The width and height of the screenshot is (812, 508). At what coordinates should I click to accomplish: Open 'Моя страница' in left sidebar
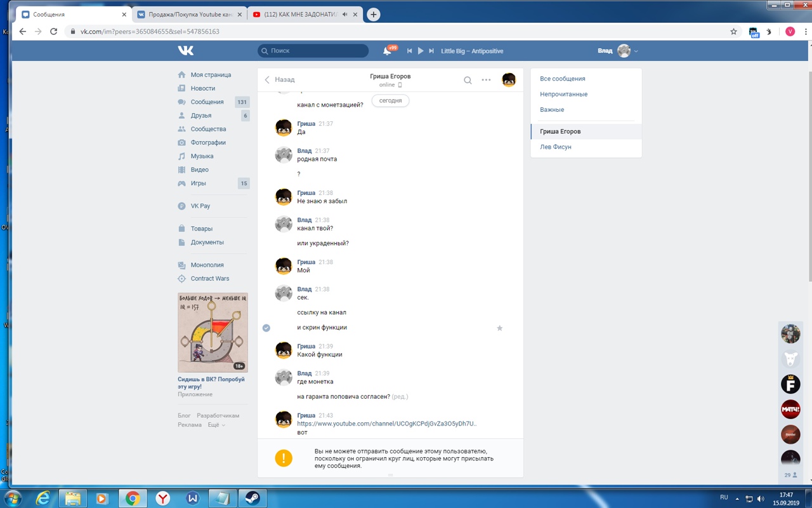pos(211,75)
